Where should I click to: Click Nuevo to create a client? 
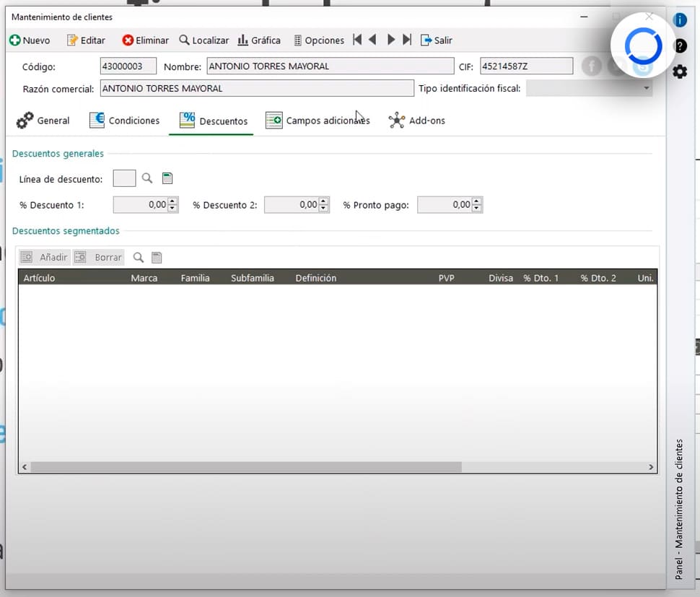click(x=30, y=40)
